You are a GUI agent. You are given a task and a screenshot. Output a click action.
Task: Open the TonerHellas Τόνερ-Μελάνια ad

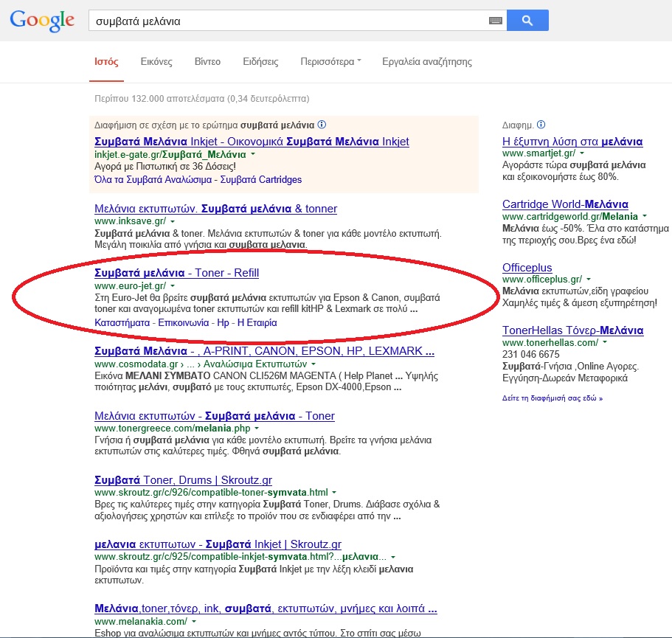point(573,330)
